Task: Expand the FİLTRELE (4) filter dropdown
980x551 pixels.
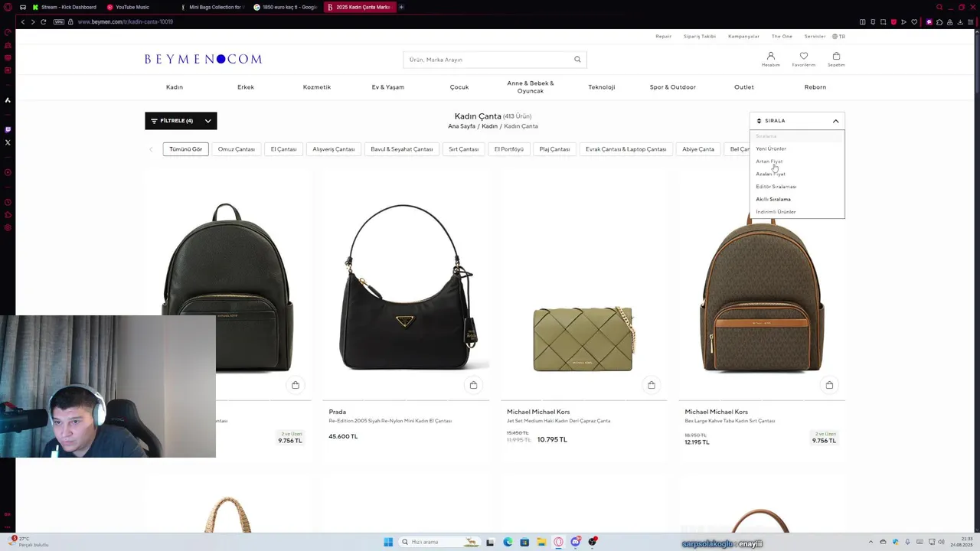Action: point(181,121)
